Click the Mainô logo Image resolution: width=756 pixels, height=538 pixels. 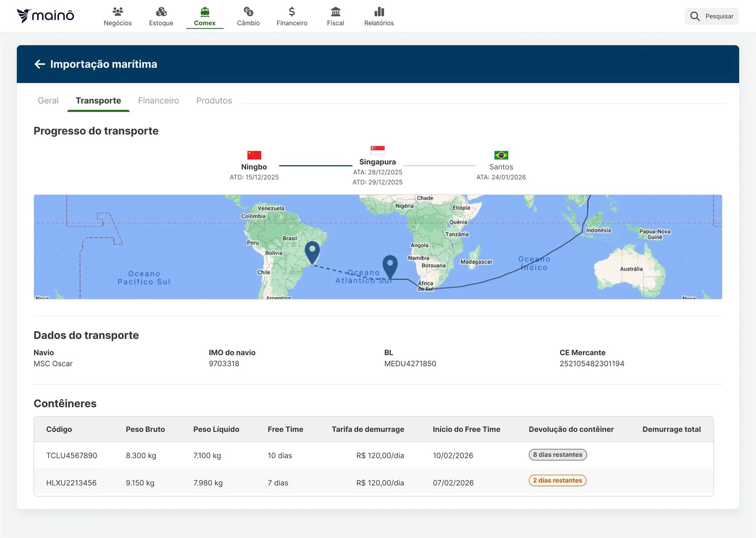[45, 16]
